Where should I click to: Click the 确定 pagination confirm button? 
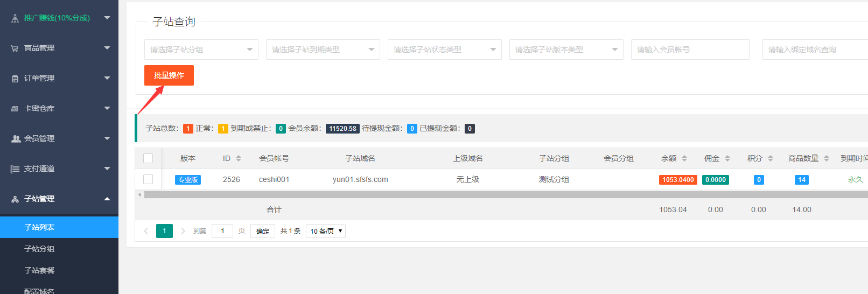coord(263,231)
